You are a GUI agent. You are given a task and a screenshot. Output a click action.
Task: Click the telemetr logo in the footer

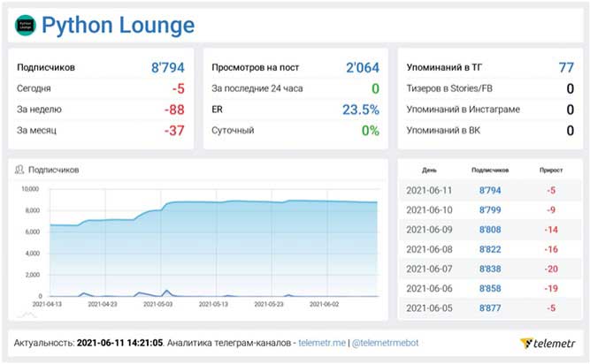(548, 343)
